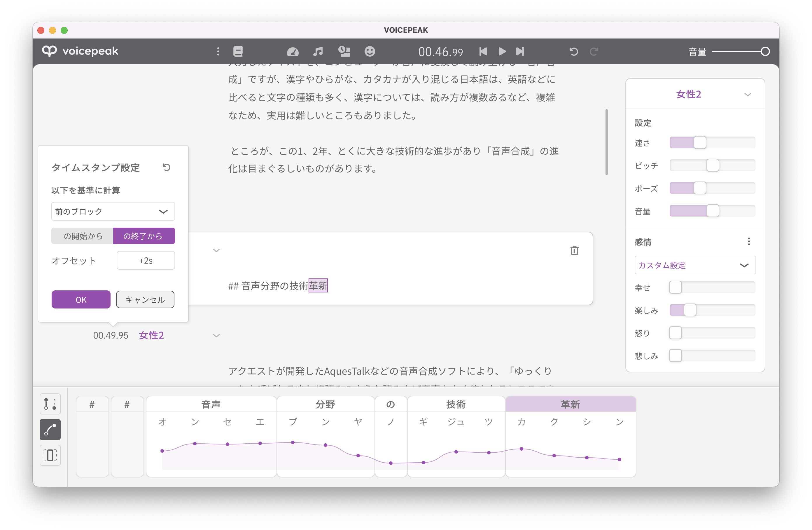Image resolution: width=812 pixels, height=530 pixels.
Task: Open the three-dot menu in the header
Action: point(218,52)
